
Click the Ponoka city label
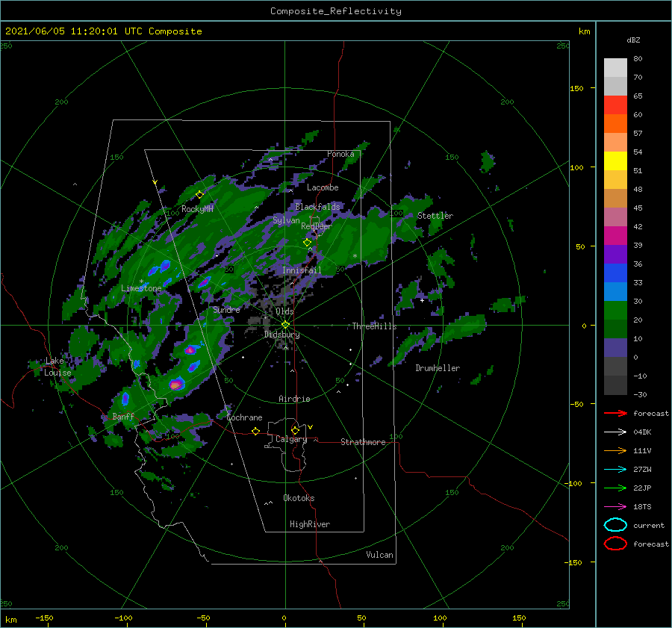tap(340, 154)
